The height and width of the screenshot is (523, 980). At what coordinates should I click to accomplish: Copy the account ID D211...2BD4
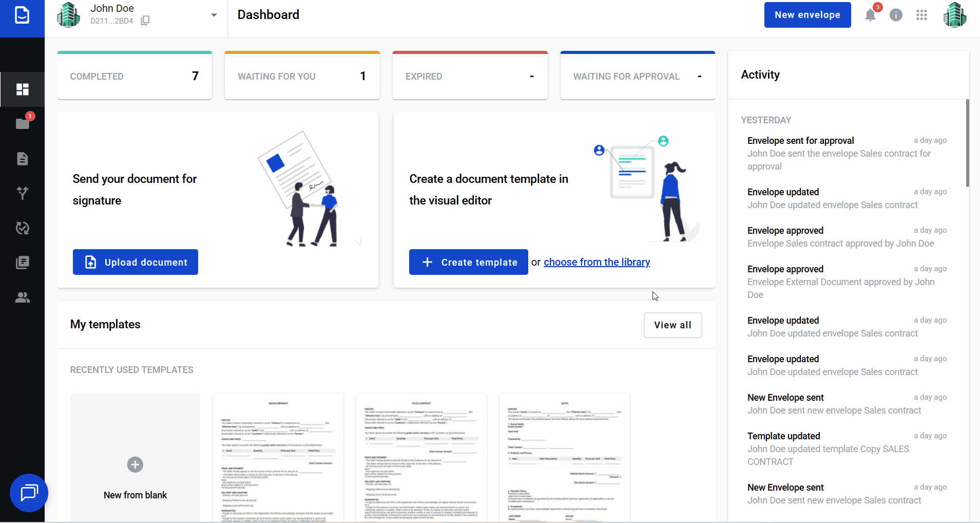coord(145,21)
